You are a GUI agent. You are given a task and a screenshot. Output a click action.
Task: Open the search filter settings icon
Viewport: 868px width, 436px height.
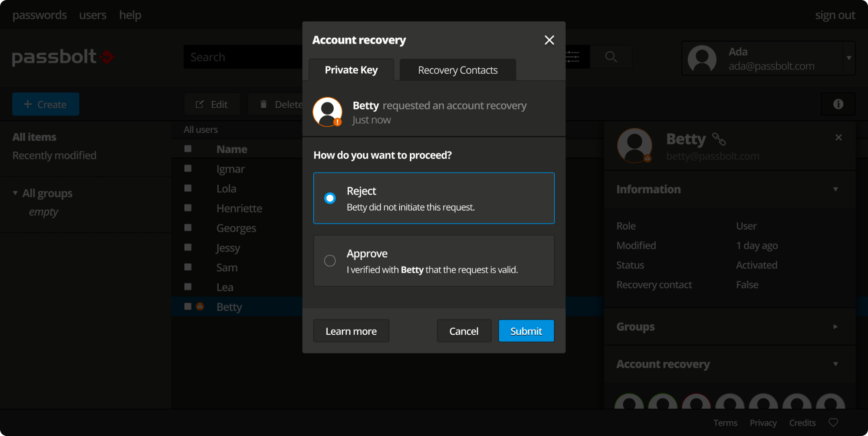pos(572,57)
